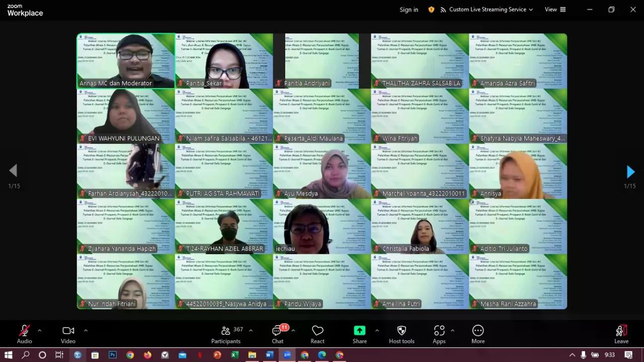
Task: Click the green Share screen icon
Action: pos(359,331)
